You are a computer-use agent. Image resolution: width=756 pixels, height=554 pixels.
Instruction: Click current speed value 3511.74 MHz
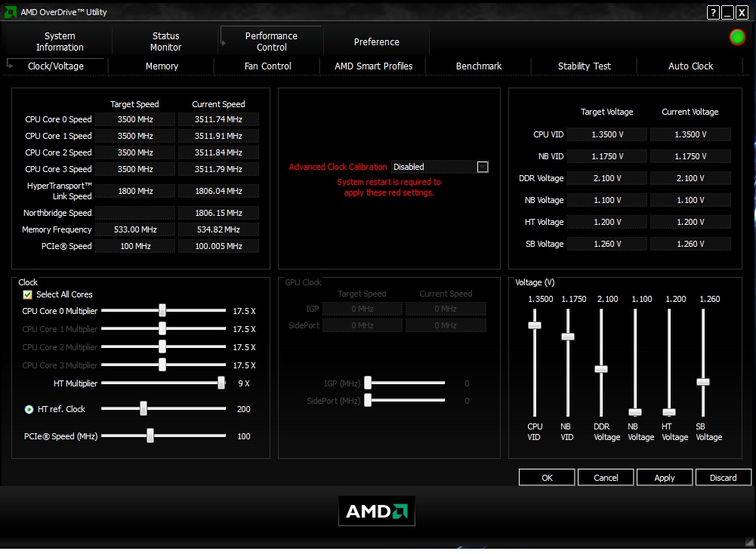218,119
